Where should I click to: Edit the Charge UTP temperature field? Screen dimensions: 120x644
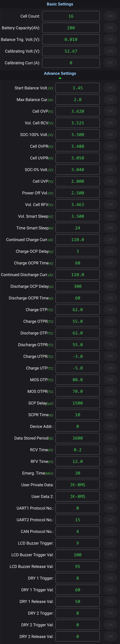(x=78, y=368)
